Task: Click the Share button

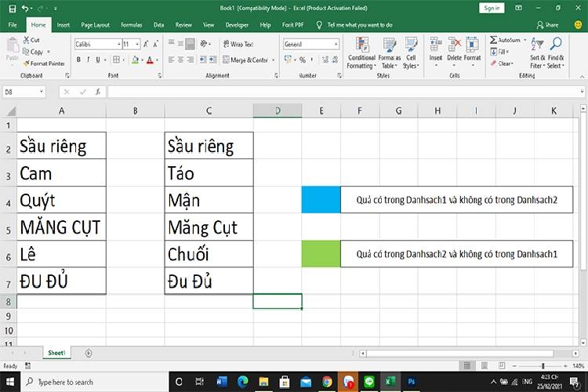Action: [x=547, y=25]
